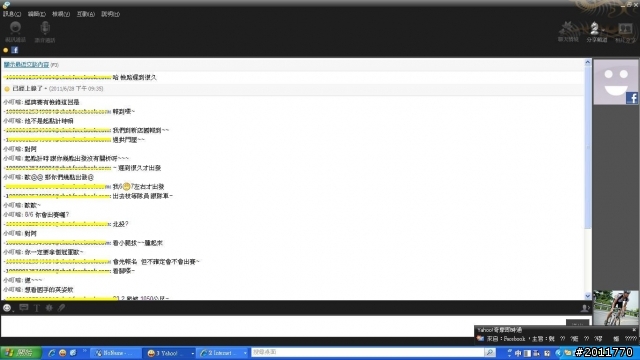Open the chat environments star icon
Viewport: 640px width, 360px height.
pyautogui.click(x=568, y=32)
